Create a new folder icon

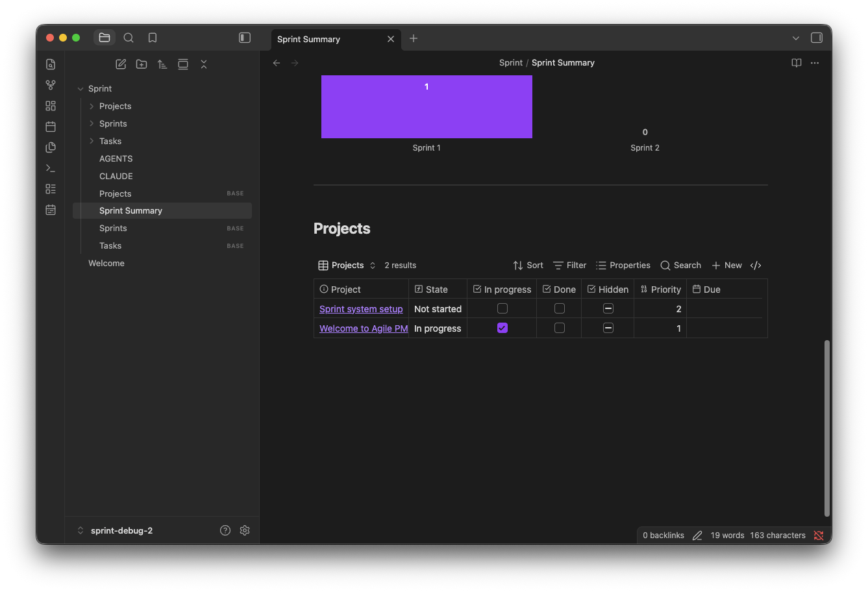142,64
